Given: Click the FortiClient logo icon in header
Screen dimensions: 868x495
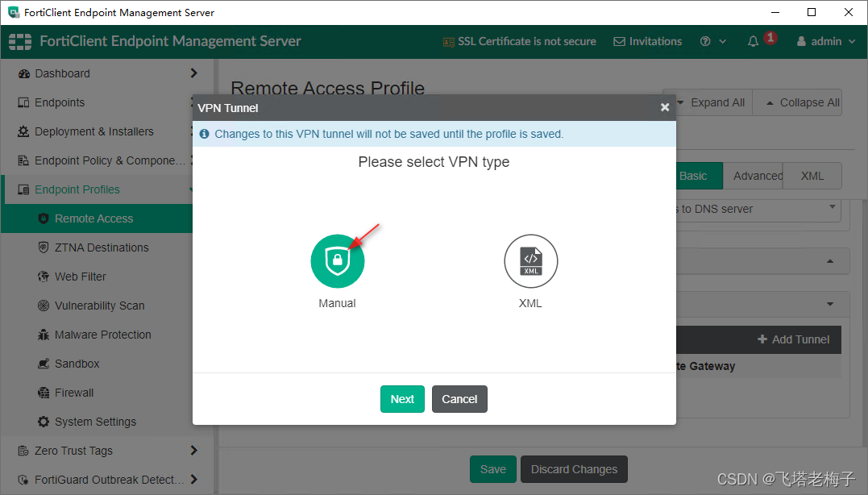Looking at the screenshot, I should tap(20, 42).
